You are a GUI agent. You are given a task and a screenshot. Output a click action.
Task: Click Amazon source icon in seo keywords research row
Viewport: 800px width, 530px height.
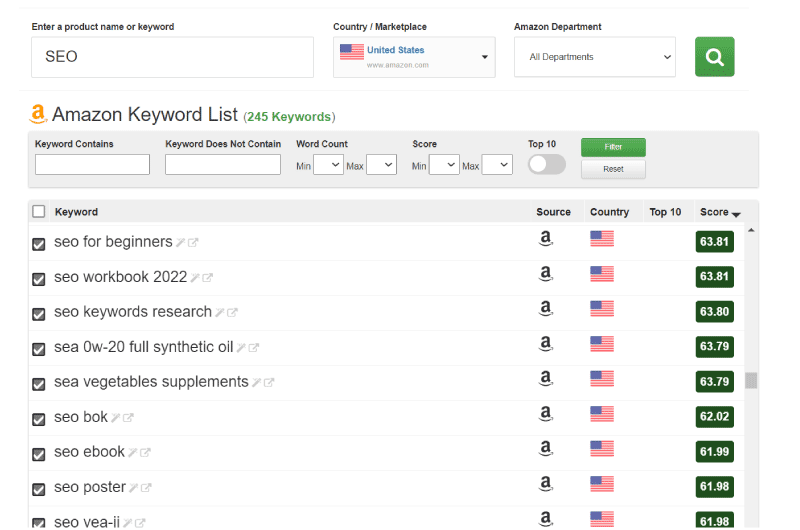click(x=546, y=308)
